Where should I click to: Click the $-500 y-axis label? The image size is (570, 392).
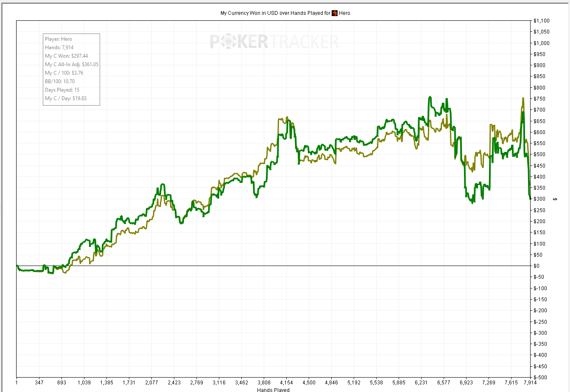541,377
